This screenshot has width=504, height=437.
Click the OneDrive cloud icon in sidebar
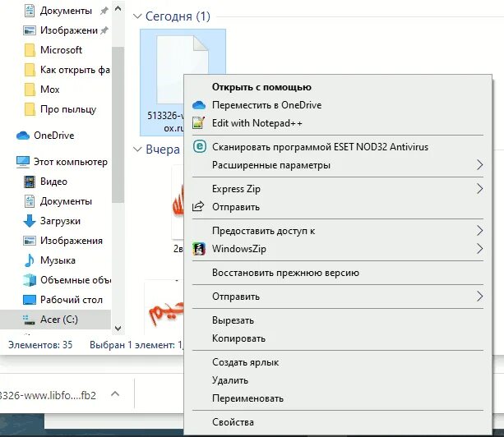tap(23, 136)
